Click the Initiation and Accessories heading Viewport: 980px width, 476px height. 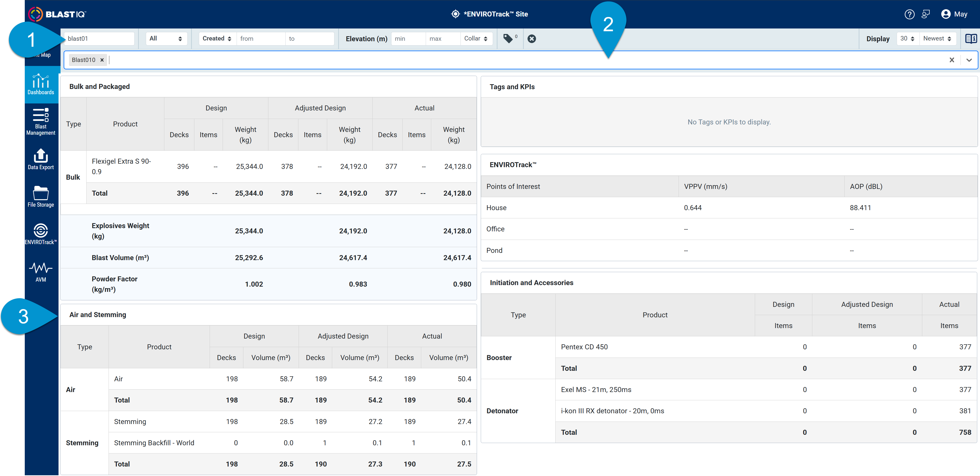531,283
